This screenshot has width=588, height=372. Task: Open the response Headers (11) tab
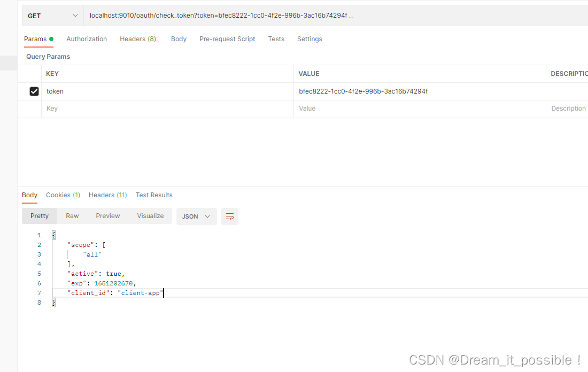point(107,195)
